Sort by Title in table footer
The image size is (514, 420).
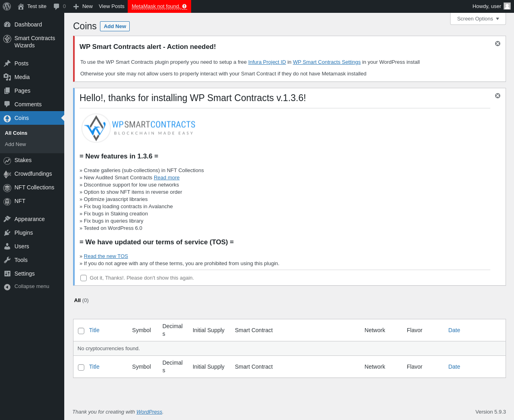point(94,367)
